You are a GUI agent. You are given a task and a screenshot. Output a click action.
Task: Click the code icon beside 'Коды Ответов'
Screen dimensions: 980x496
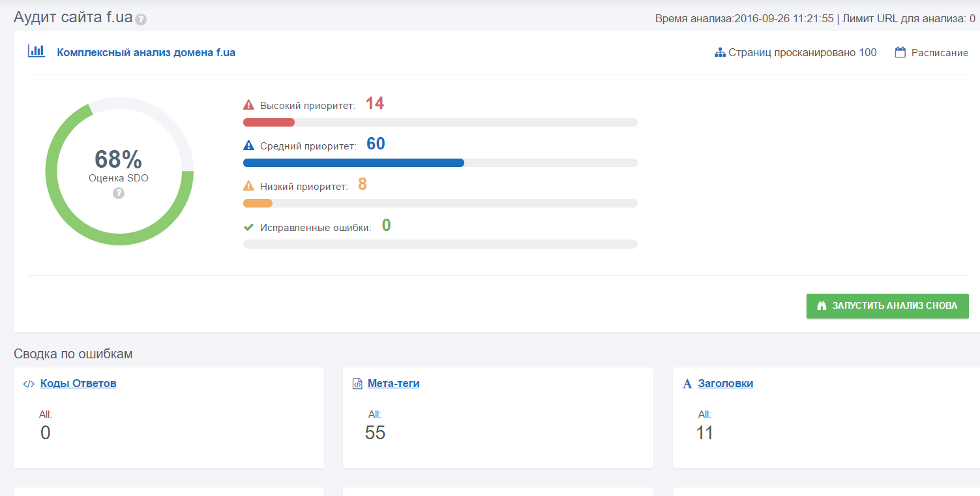(x=29, y=384)
